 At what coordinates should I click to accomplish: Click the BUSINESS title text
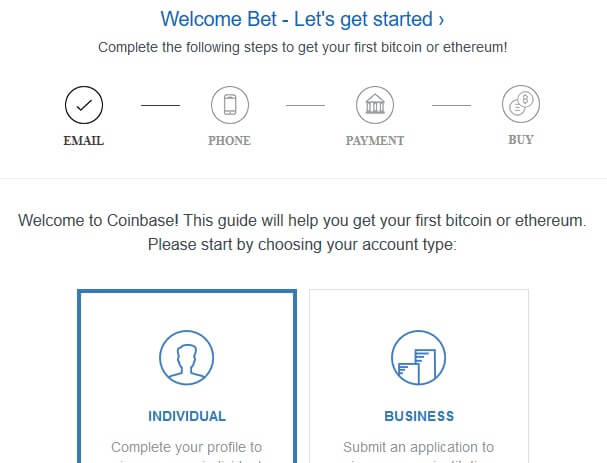coord(419,416)
